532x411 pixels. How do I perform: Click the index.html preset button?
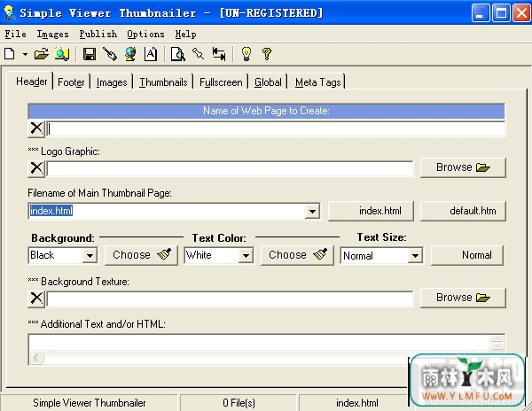pyautogui.click(x=371, y=211)
